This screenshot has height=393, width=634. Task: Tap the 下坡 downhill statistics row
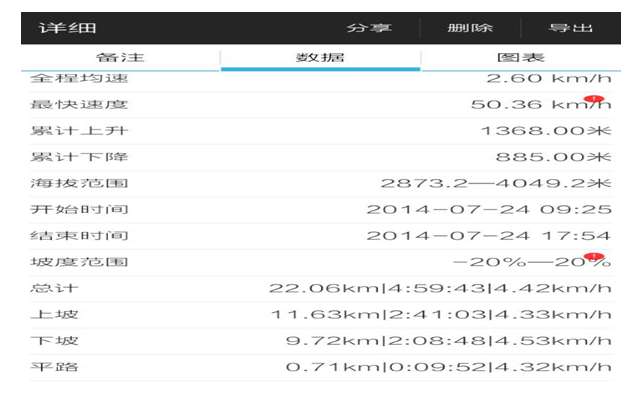[321, 341]
